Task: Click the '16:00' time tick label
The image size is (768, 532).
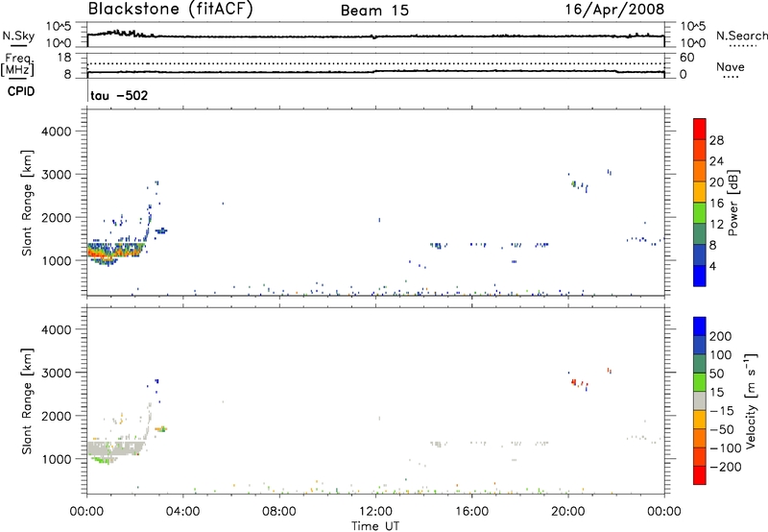Action: [x=471, y=512]
